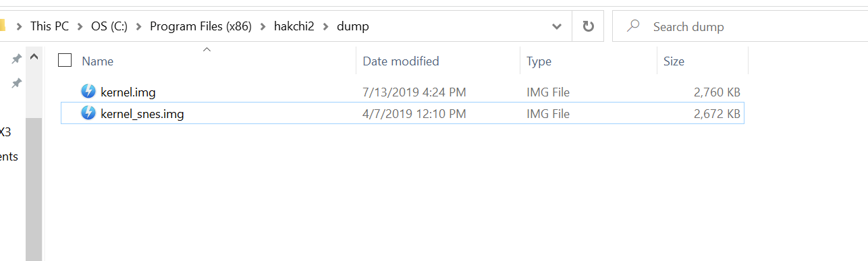868x261 pixels.
Task: Expand the chevron after This PC
Action: [81, 26]
